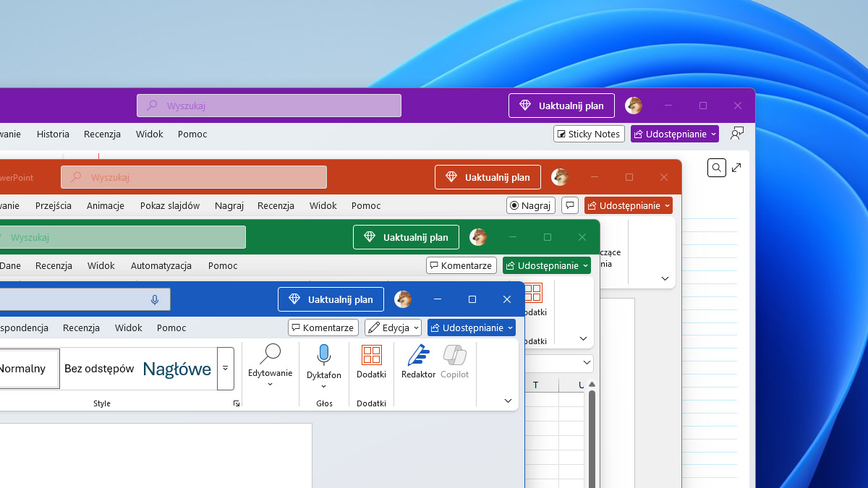868x488 pixels.
Task: Collapse the Word ribbon chevron
Action: pos(508,401)
